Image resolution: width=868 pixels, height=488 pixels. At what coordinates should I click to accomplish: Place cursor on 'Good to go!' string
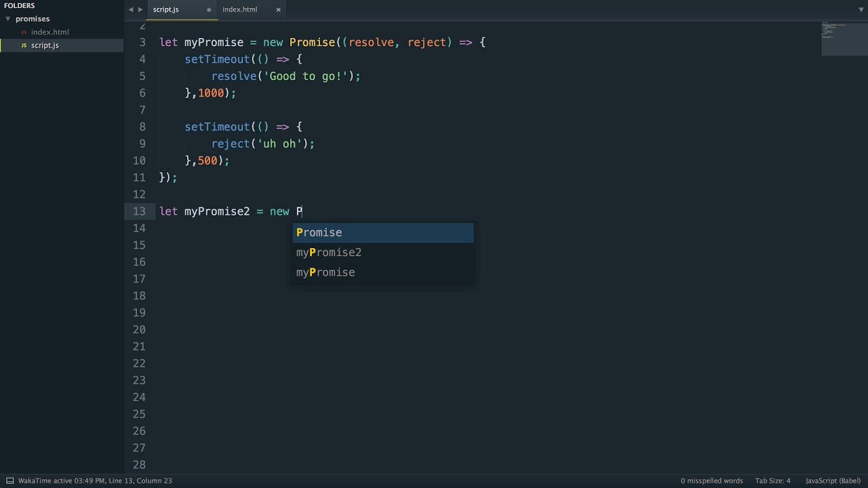click(306, 76)
